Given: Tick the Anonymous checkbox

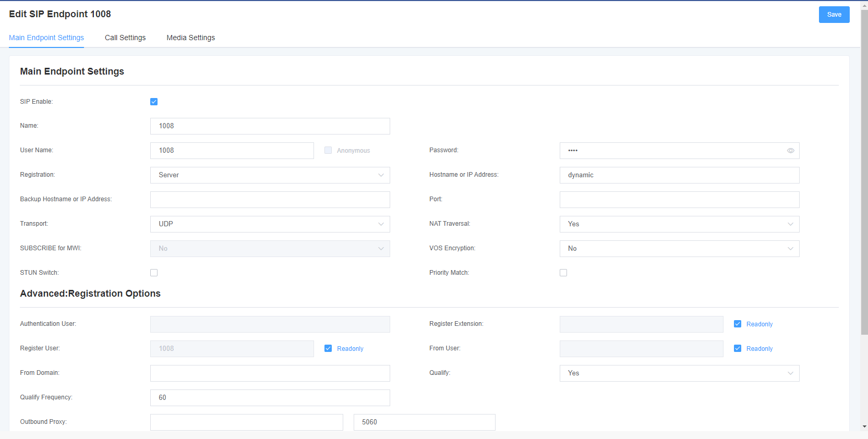Looking at the screenshot, I should 328,150.
